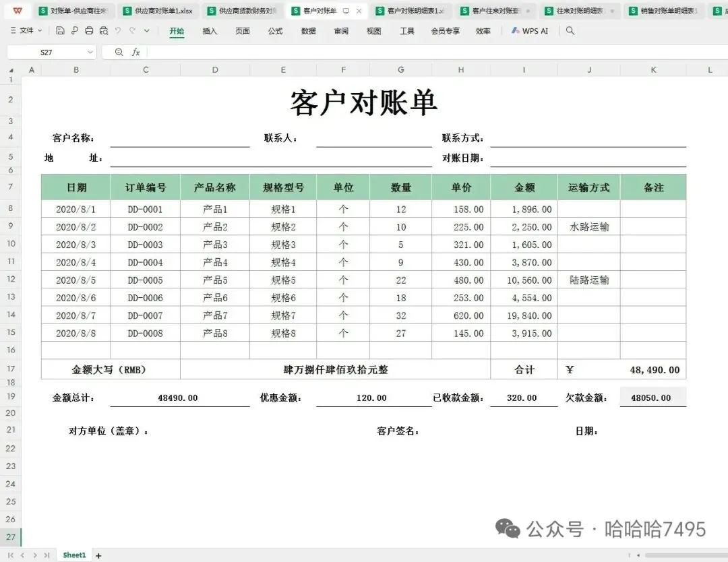Select the 工具 ribbon tab
The width and height of the screenshot is (728, 562).
[407, 31]
